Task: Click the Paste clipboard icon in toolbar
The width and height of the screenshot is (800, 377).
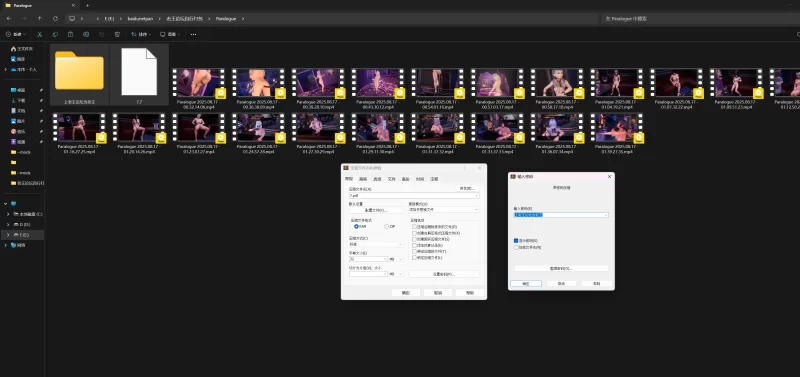Action: 70,34
